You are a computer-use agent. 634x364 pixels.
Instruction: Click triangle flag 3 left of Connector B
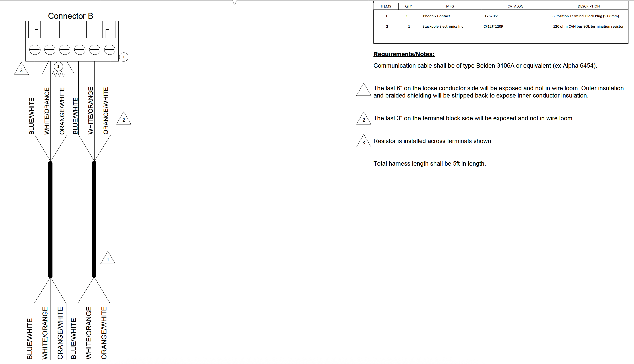coord(21,69)
